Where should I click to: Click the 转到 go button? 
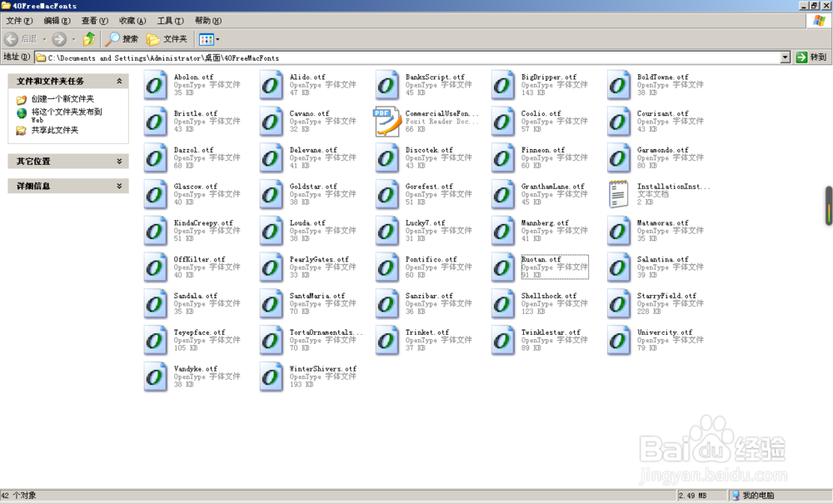click(811, 57)
